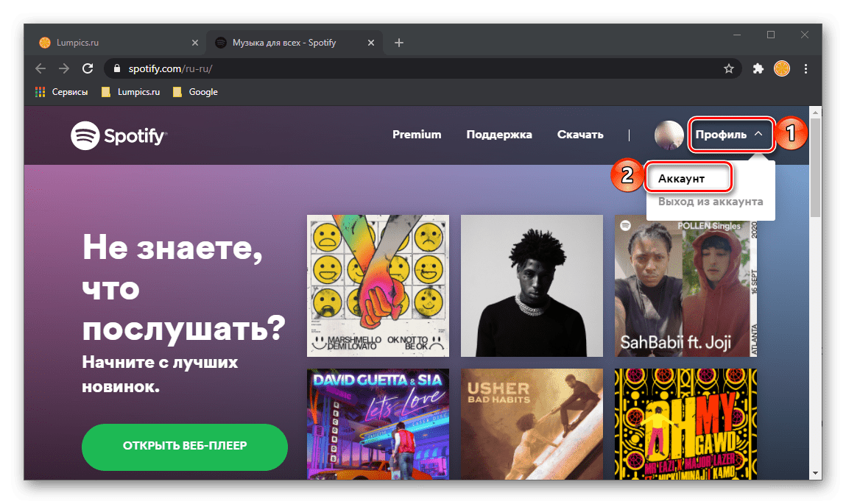Switch to Музыка для всех - Spotify tab

[x=294, y=43]
